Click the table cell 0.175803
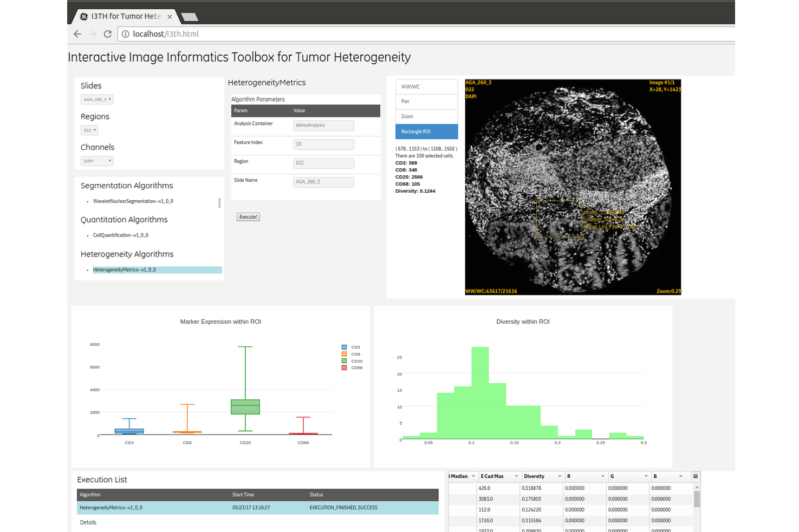Screen dimensions: 799x532 pos(542,499)
